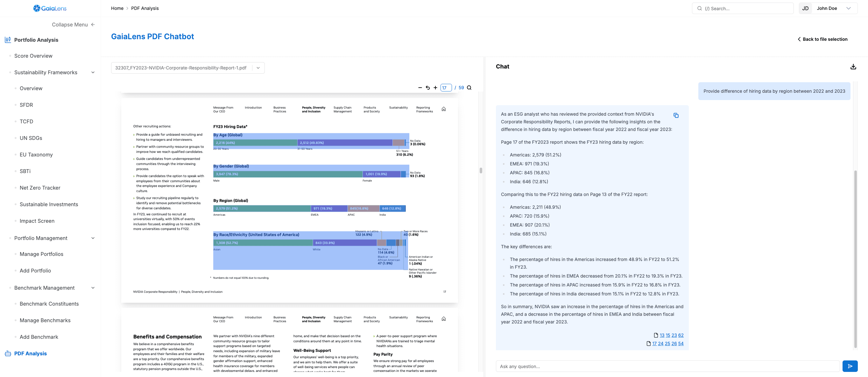This screenshot has height=377, width=868.
Task: Click the FY23 Hiring Data chart title
Action: pos(230,127)
